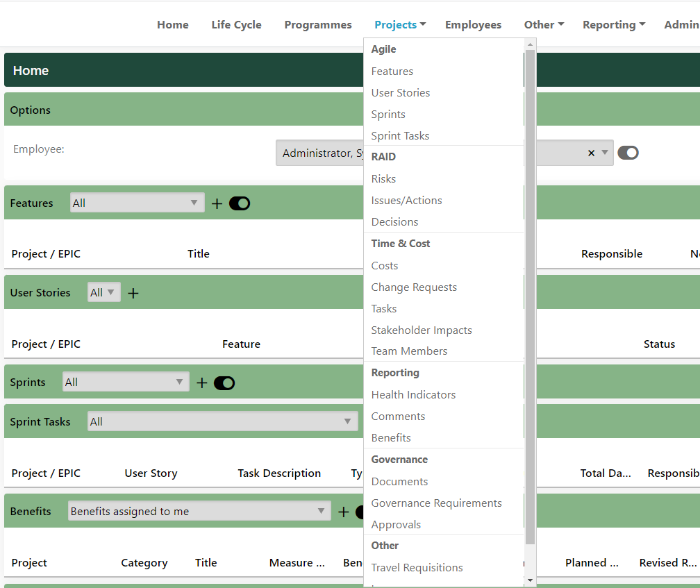This screenshot has height=588, width=700.
Task: Toggle the Sprints section switch
Action: [224, 383]
